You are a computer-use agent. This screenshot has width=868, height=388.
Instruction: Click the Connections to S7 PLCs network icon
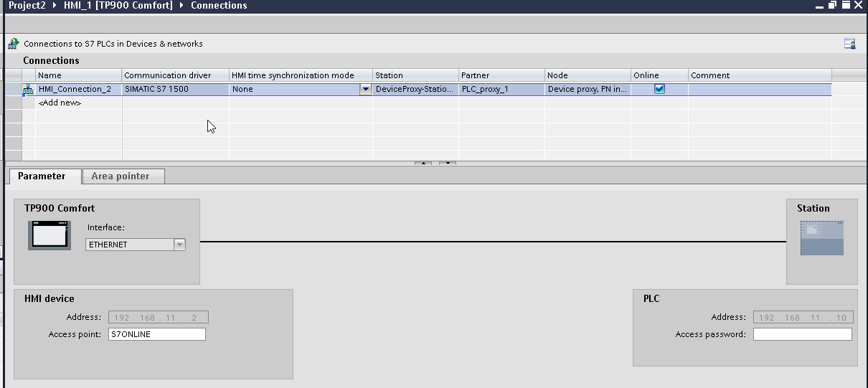[x=14, y=44]
